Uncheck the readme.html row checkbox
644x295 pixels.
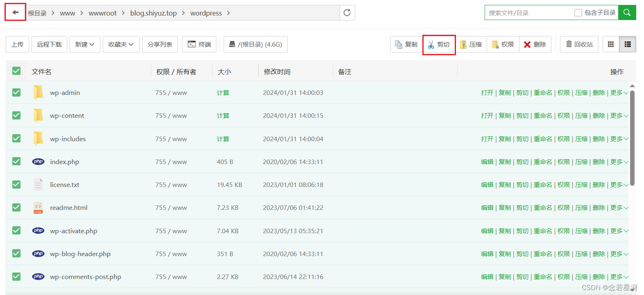[x=16, y=207]
